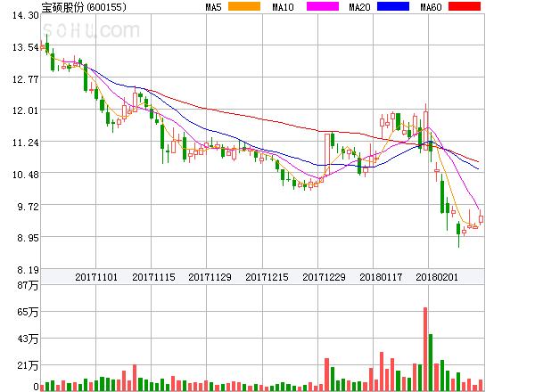Viewport: 535px width, 392px height.
Task: Select the 20171101 date label
Action: click(x=96, y=277)
